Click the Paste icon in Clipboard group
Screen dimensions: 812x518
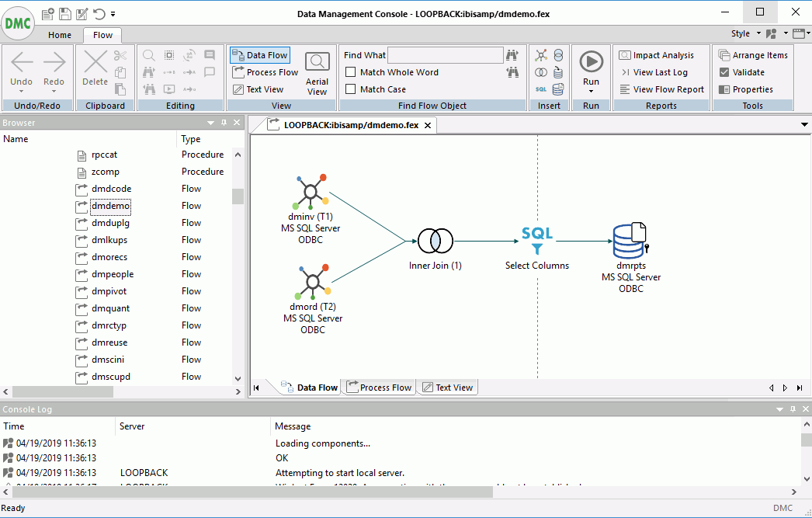click(x=120, y=89)
